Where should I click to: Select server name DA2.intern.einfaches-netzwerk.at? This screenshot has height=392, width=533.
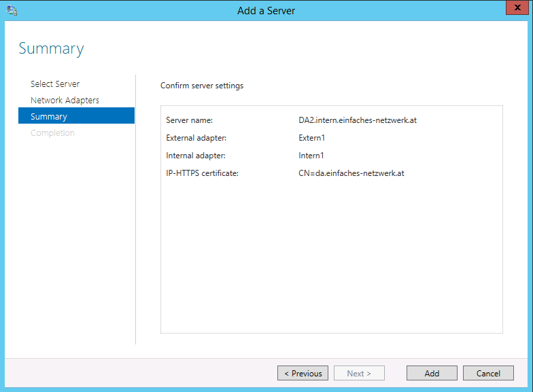point(358,120)
